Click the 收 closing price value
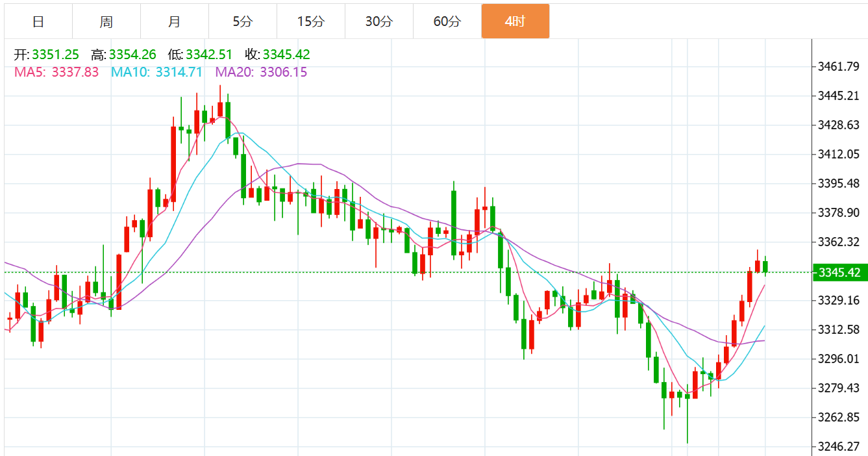The image size is (868, 456). [x=286, y=55]
